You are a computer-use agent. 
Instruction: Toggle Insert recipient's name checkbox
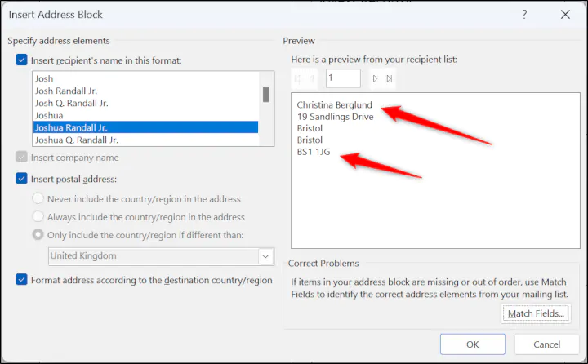tap(21, 60)
